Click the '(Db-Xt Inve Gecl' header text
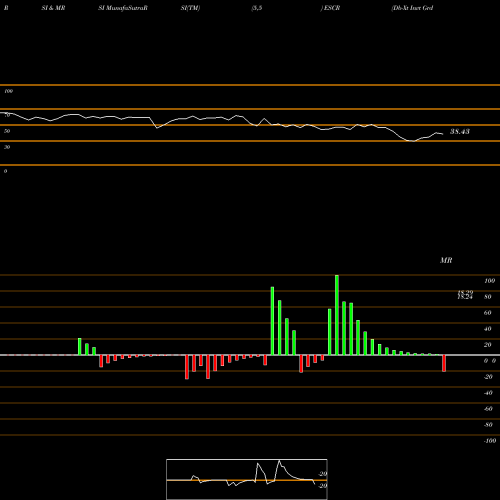 click(412, 8)
